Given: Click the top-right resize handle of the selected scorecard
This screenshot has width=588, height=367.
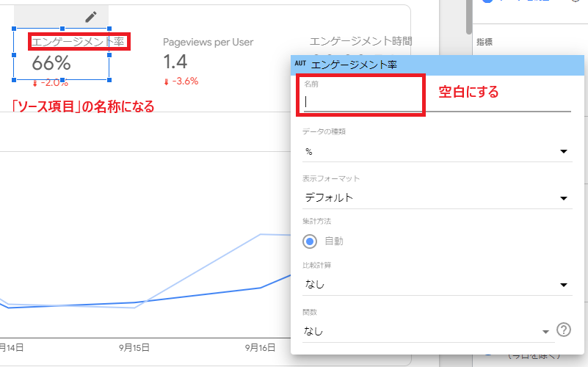Looking at the screenshot, I should [109, 29].
